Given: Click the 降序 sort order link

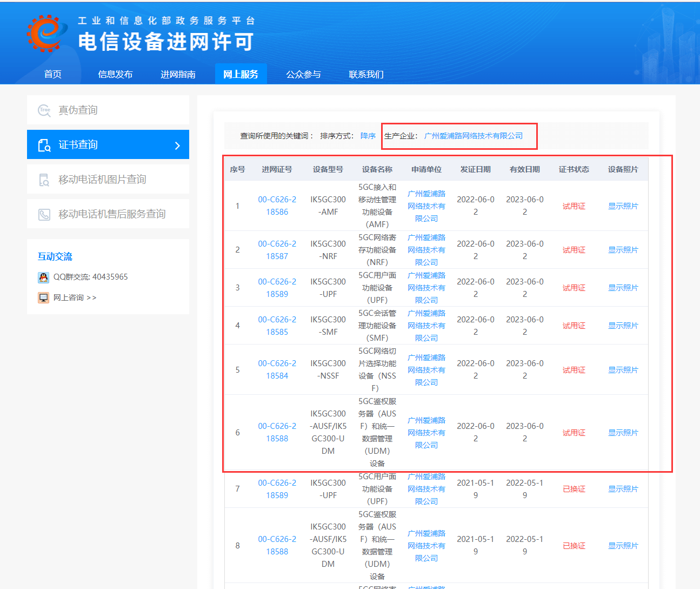Looking at the screenshot, I should tap(368, 136).
